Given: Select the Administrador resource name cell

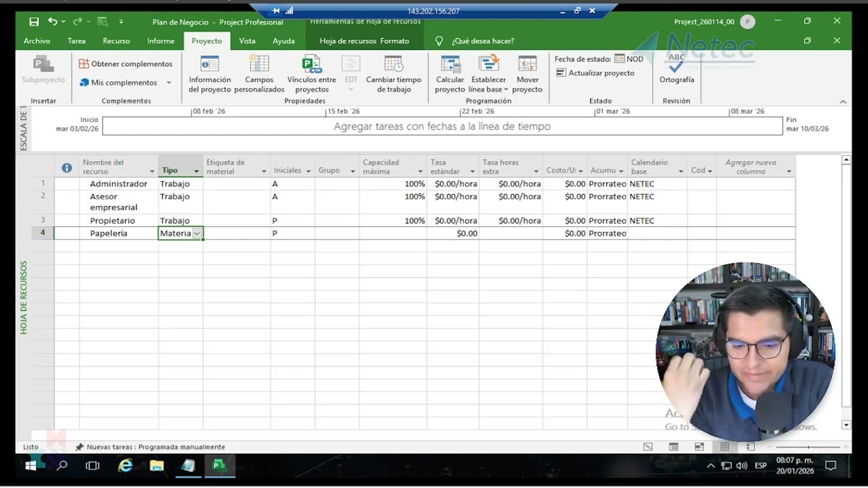Looking at the screenshot, I should (119, 184).
